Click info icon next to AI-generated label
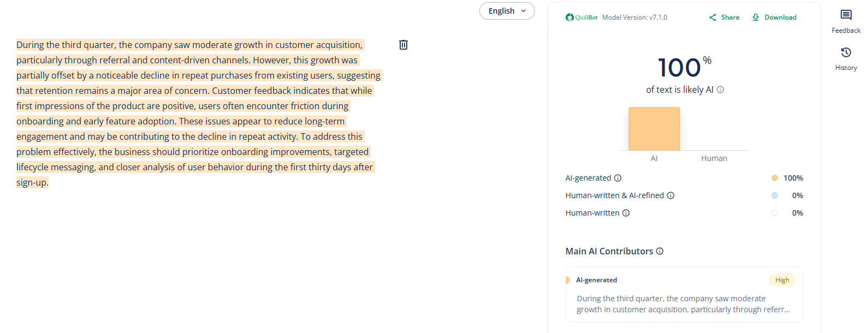The image size is (868, 333). pyautogui.click(x=618, y=178)
